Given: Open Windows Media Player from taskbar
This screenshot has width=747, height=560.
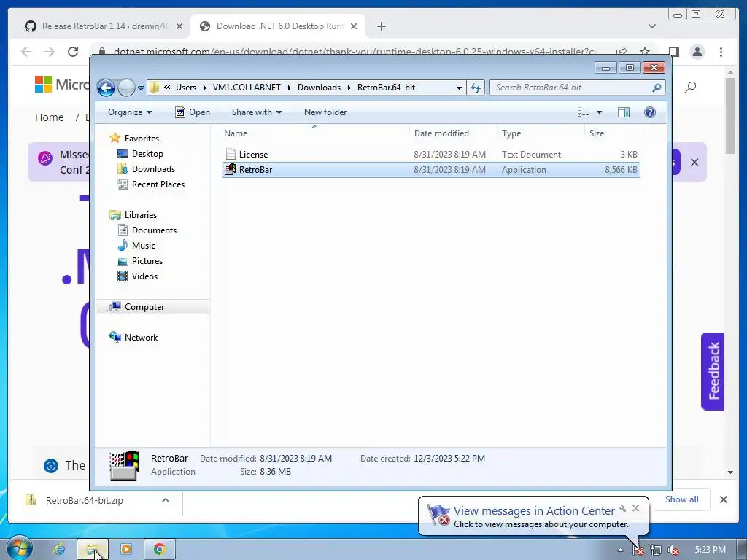Looking at the screenshot, I should tap(126, 549).
